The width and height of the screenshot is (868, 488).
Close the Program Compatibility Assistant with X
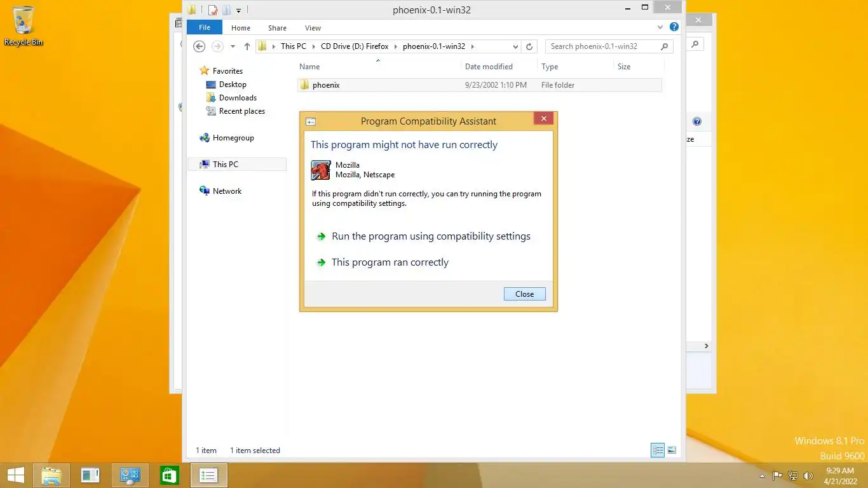click(543, 119)
